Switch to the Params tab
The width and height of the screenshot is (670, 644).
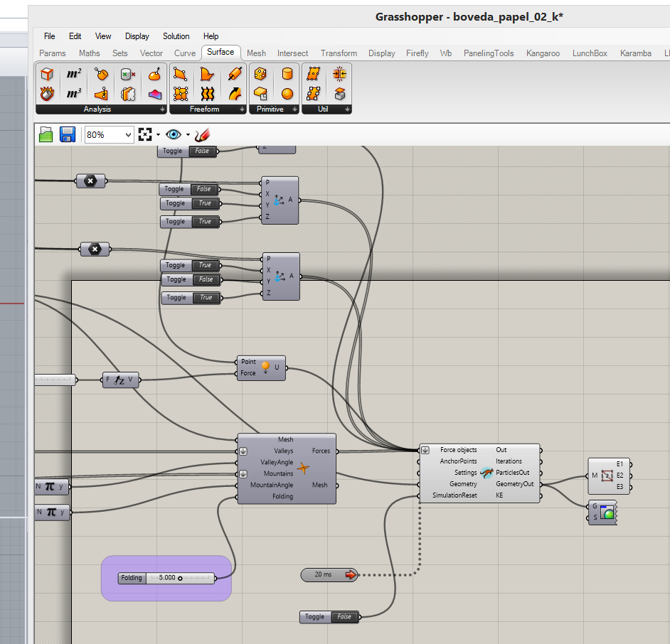coord(53,53)
